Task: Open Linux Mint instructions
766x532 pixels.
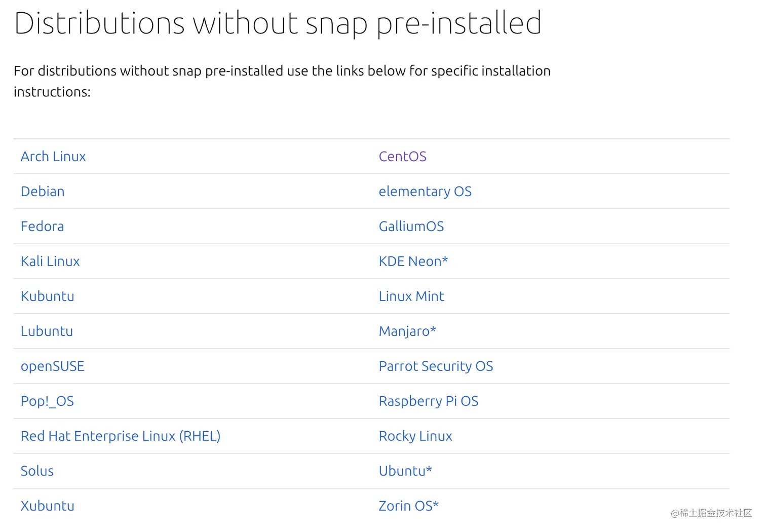Action: [411, 296]
